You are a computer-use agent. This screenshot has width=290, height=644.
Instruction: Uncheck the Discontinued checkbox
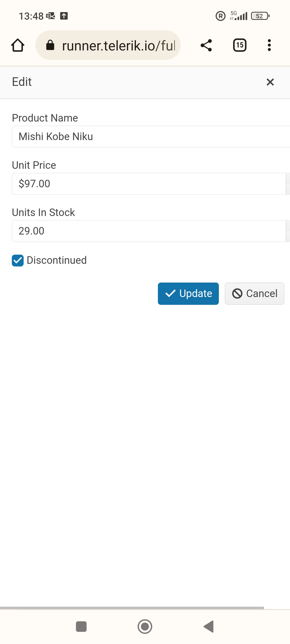click(x=18, y=261)
